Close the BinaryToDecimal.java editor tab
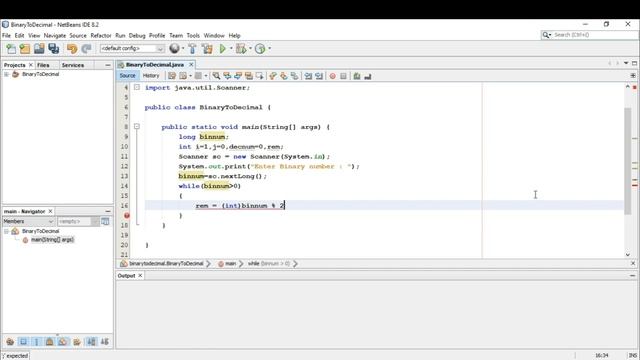Screen dimensions: 640x360 pos(191,64)
